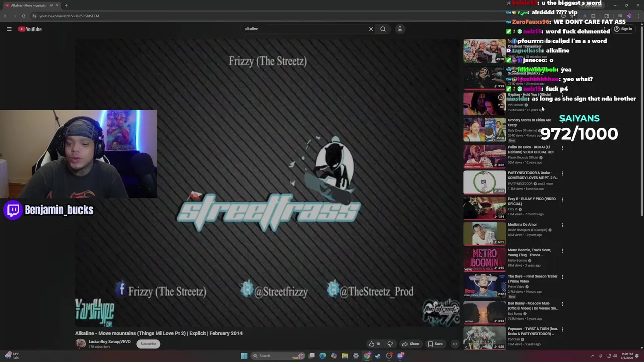Sign in to YouTube
Viewport: 644px width, 362px height.
623,29
